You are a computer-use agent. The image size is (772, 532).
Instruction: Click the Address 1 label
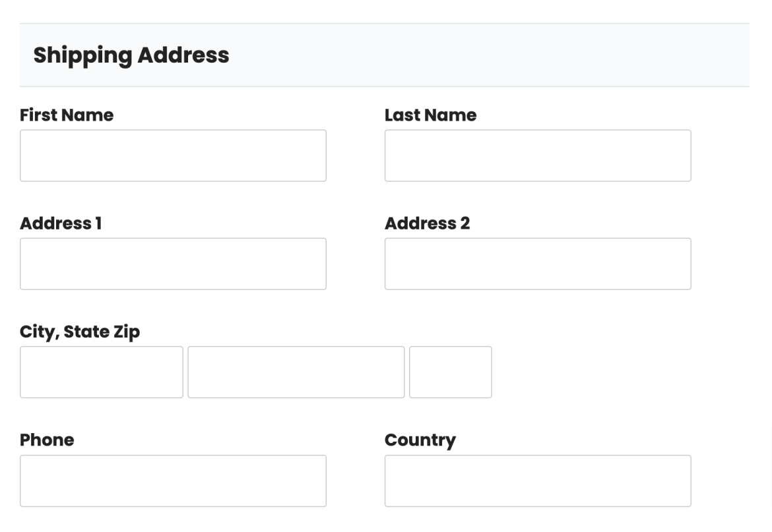(x=60, y=223)
